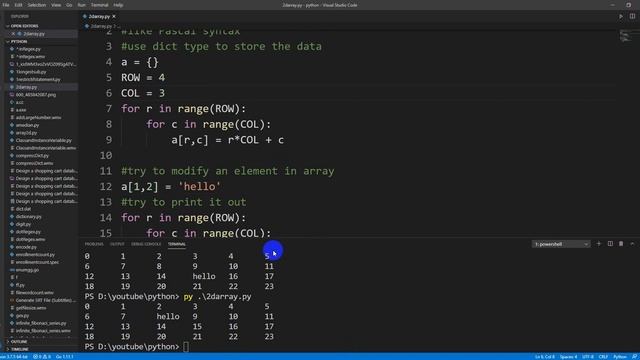Open dict.dat in the explorer

tap(23, 209)
